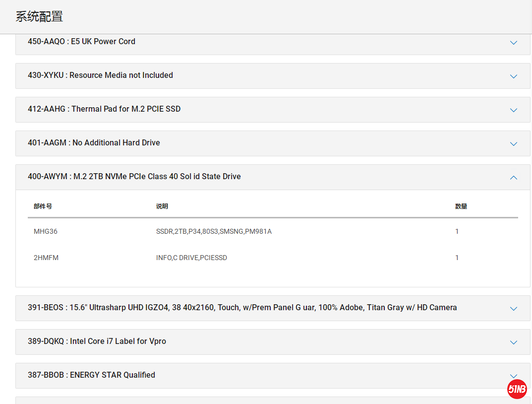Click part number 2HMFM
This screenshot has height=404, width=532.
pyautogui.click(x=46, y=258)
